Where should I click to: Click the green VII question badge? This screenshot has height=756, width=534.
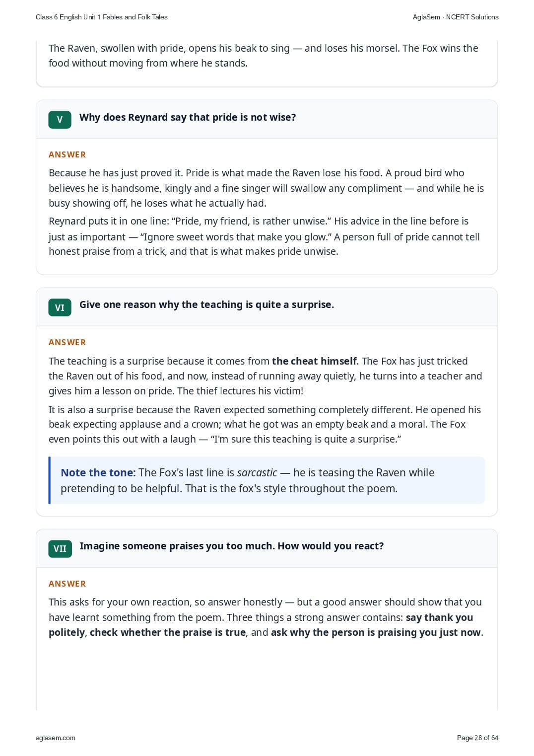click(60, 549)
